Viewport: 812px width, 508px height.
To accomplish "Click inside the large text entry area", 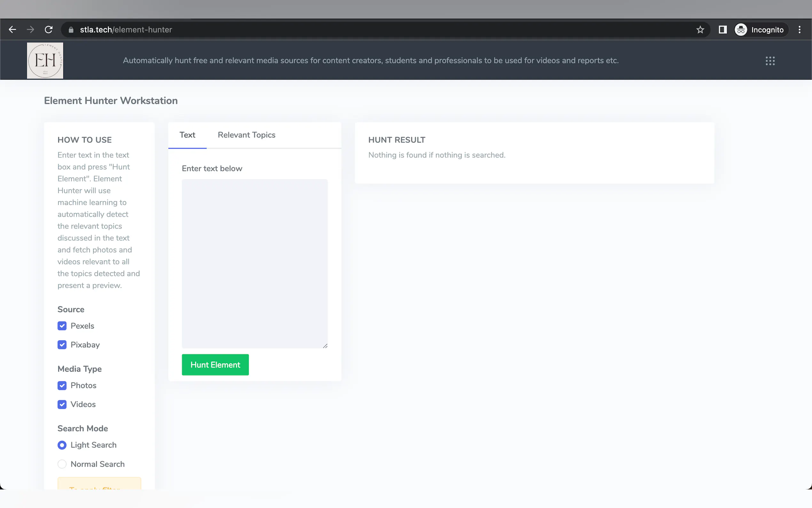I will pos(254,263).
